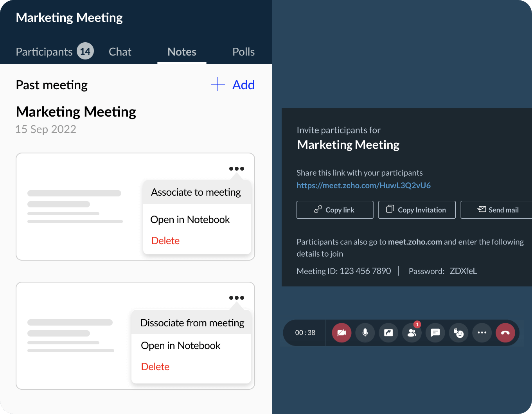Image resolution: width=532 pixels, height=414 pixels.
Task: Click the plus Add note button
Action: (233, 85)
